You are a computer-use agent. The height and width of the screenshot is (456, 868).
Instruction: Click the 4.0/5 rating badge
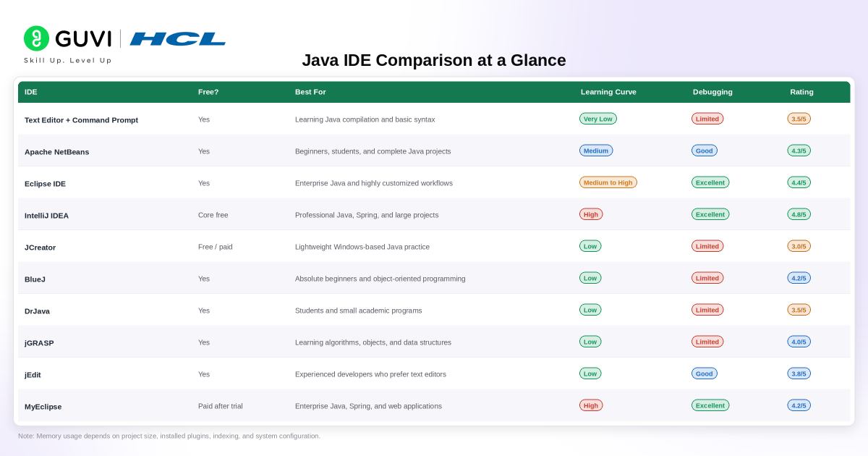799,342
